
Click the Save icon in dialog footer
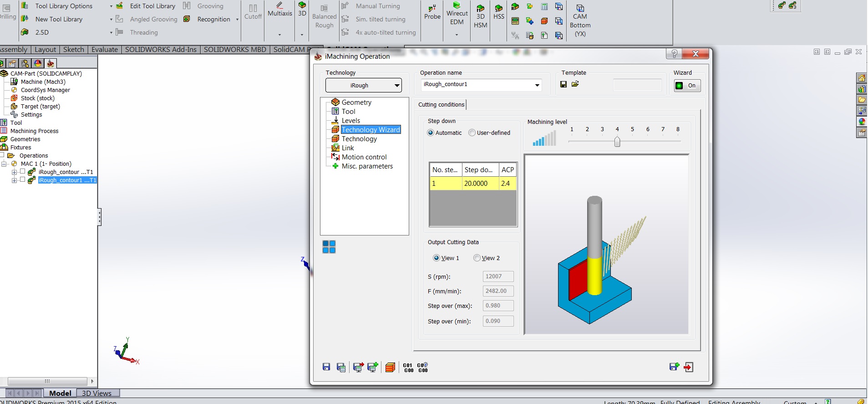(326, 367)
